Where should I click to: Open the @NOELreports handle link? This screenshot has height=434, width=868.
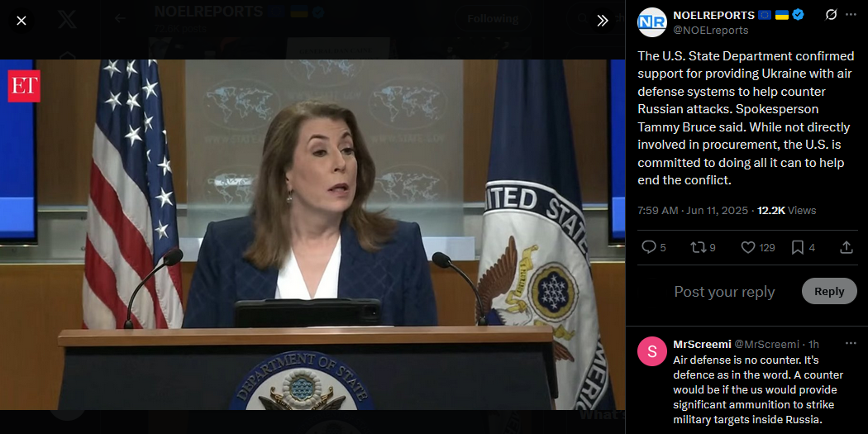(x=711, y=30)
